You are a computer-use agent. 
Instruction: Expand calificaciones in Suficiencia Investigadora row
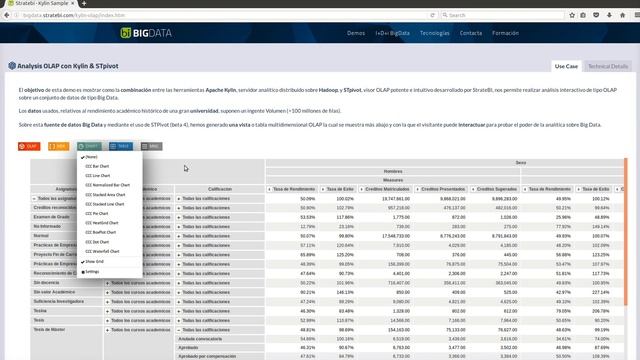coord(179,302)
